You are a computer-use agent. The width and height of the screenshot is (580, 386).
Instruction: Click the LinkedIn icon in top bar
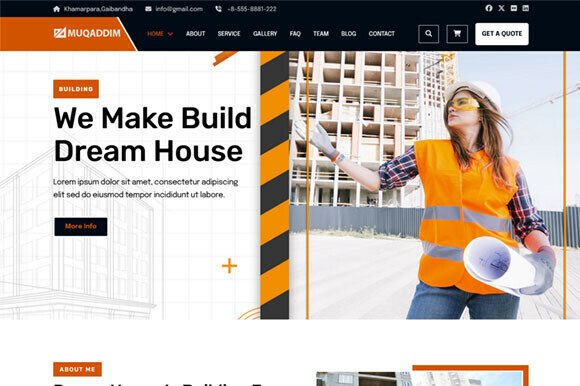coord(525,8)
